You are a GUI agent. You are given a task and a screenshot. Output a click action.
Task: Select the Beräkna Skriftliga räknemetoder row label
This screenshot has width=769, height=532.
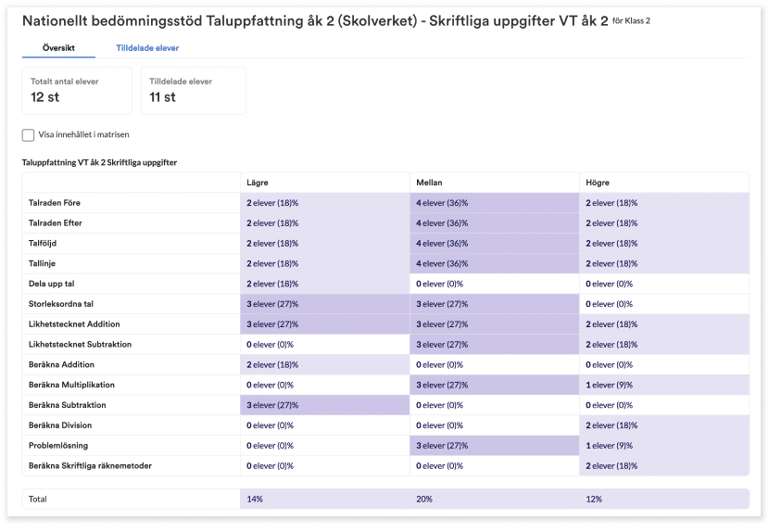[x=90, y=466]
